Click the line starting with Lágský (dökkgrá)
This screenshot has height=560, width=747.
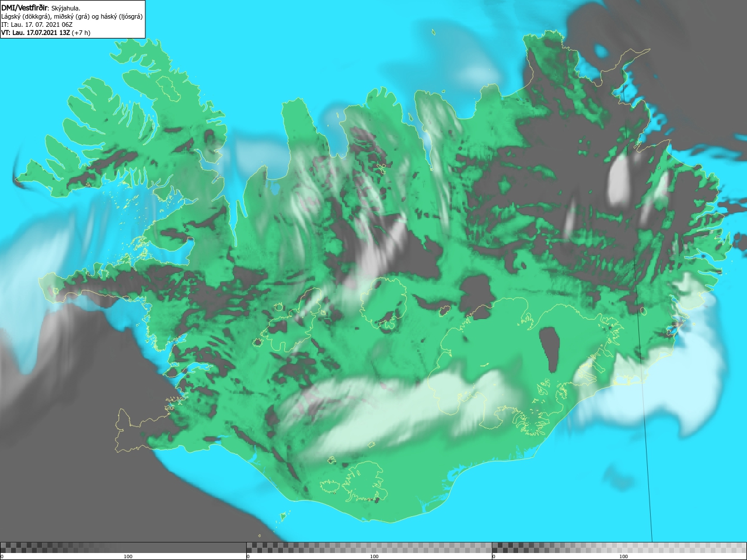(72, 16)
